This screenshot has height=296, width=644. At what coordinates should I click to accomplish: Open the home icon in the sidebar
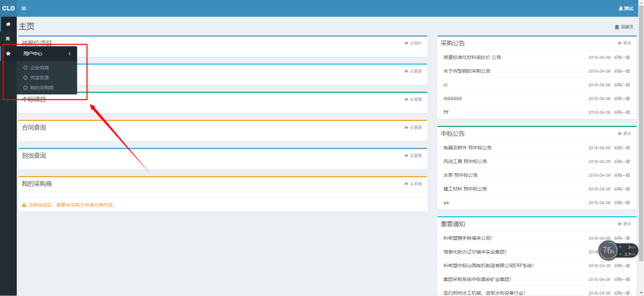8,24
